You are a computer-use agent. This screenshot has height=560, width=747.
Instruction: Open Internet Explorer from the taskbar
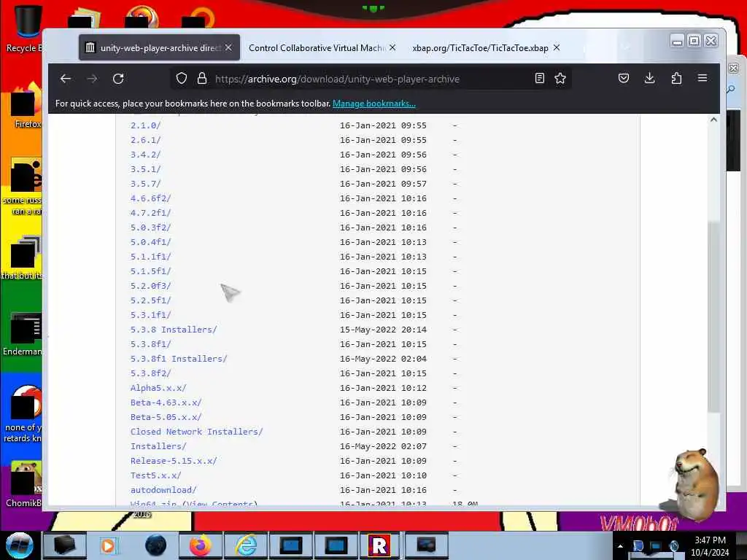(x=246, y=545)
